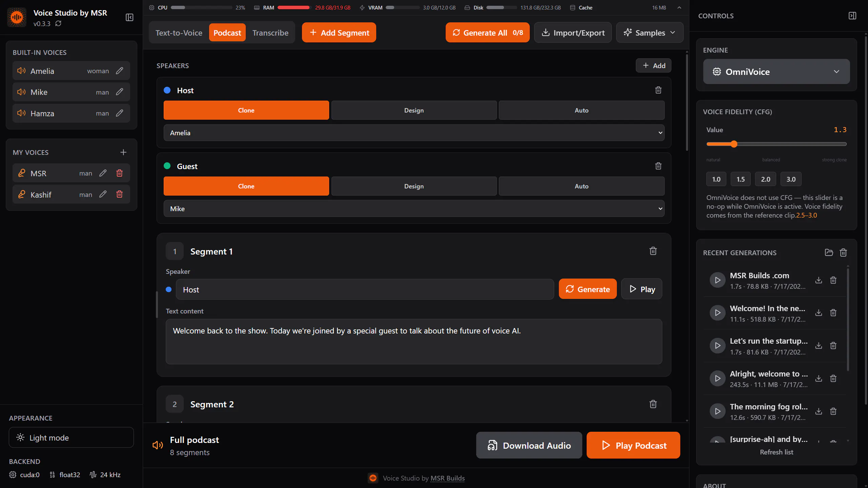This screenshot has width=868, height=488.
Task: Adjust the Voice Fidelity CFG slider
Action: click(x=776, y=144)
